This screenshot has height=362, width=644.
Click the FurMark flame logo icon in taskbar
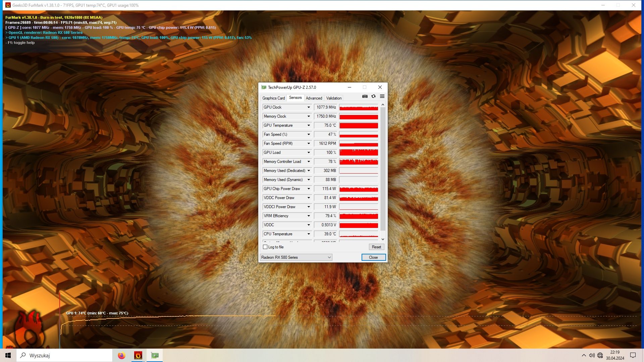138,355
